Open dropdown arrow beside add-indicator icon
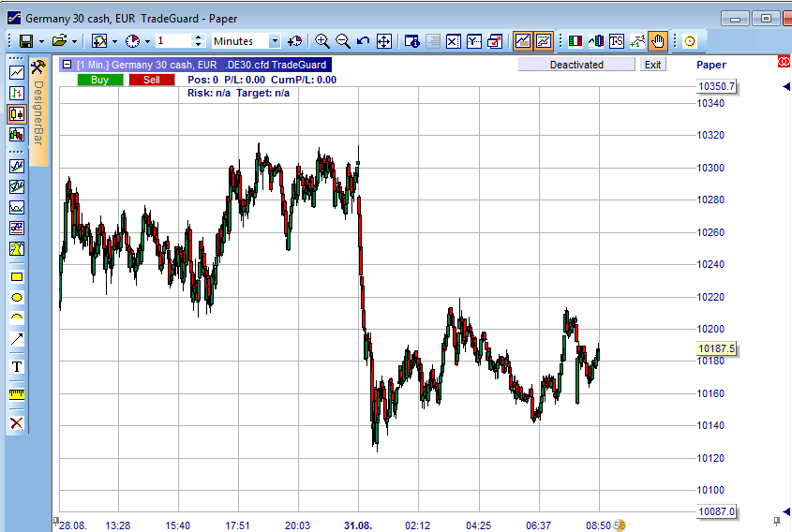 click(114, 41)
